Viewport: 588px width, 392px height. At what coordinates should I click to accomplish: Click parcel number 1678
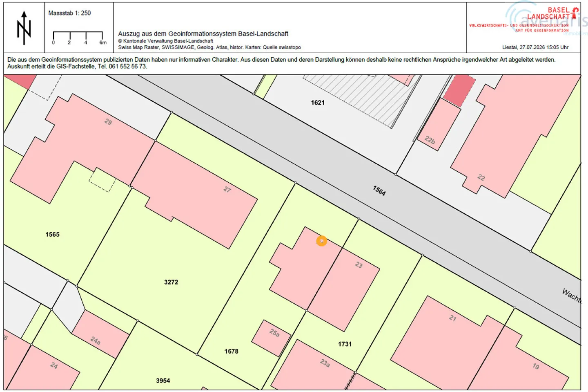[x=231, y=351]
